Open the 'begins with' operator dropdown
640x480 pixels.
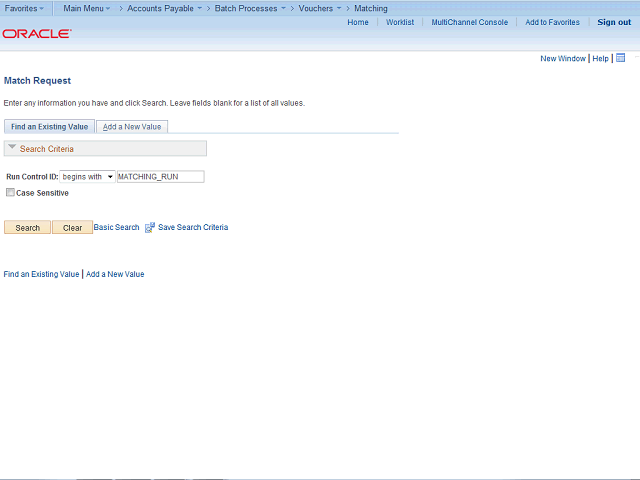[x=87, y=177]
